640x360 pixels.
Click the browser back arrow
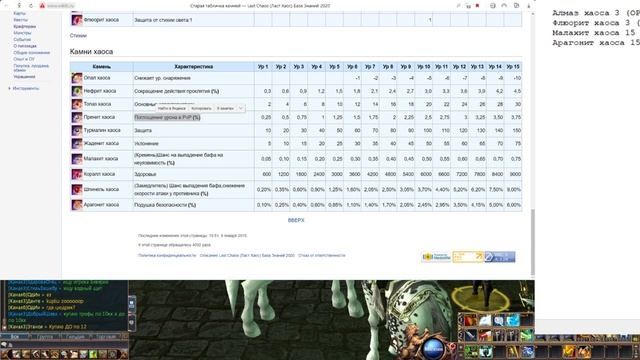click(6, 6)
